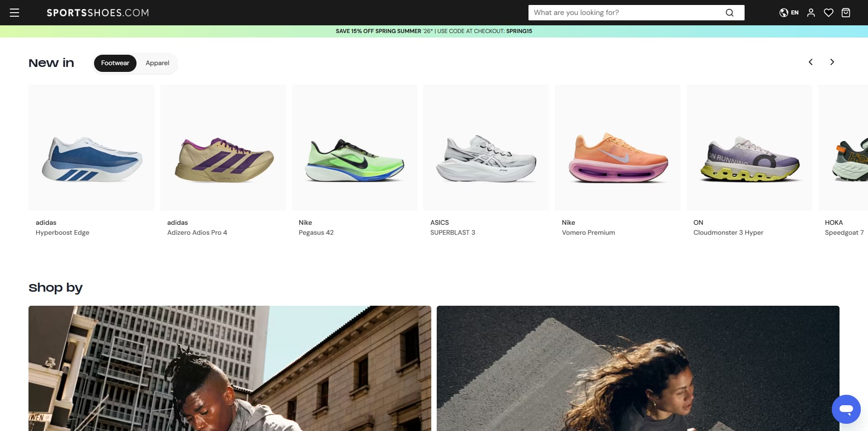This screenshot has width=868, height=431.
Task: Open Nike Vomero Premium shoe image
Action: click(618, 147)
